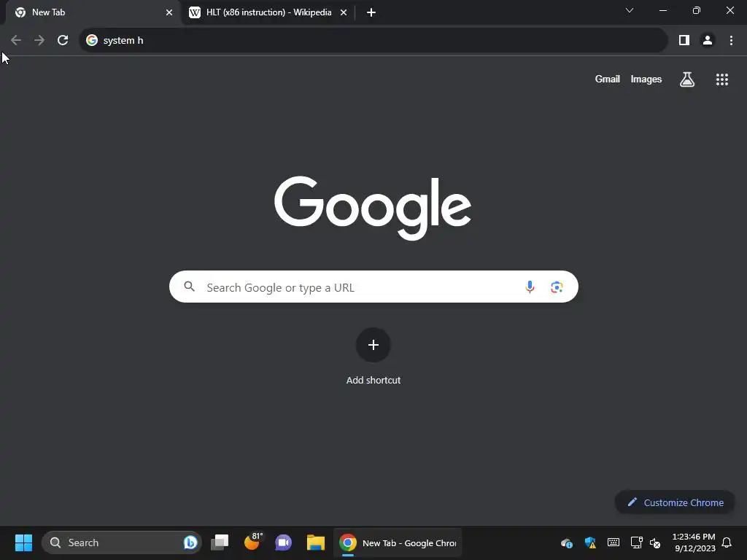Switch to HLT (x86 instruction) Wikipedia tab
Screen dimensions: 747x560
(268, 12)
